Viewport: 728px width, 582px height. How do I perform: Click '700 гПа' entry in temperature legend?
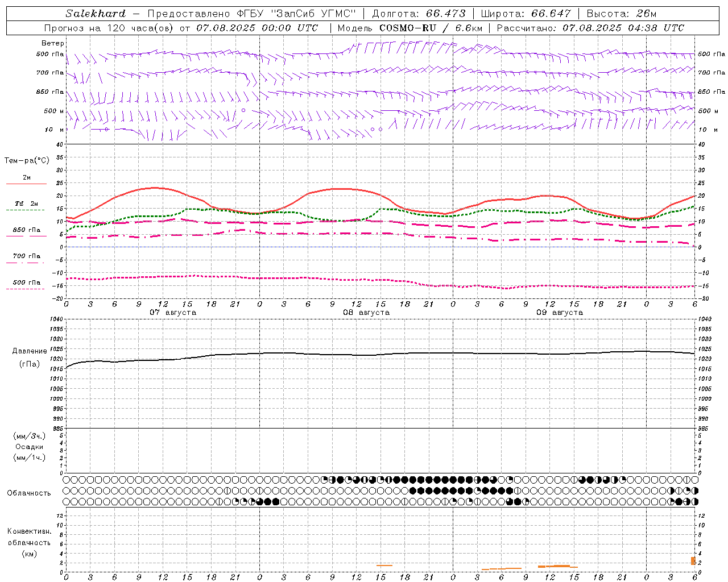(27, 256)
